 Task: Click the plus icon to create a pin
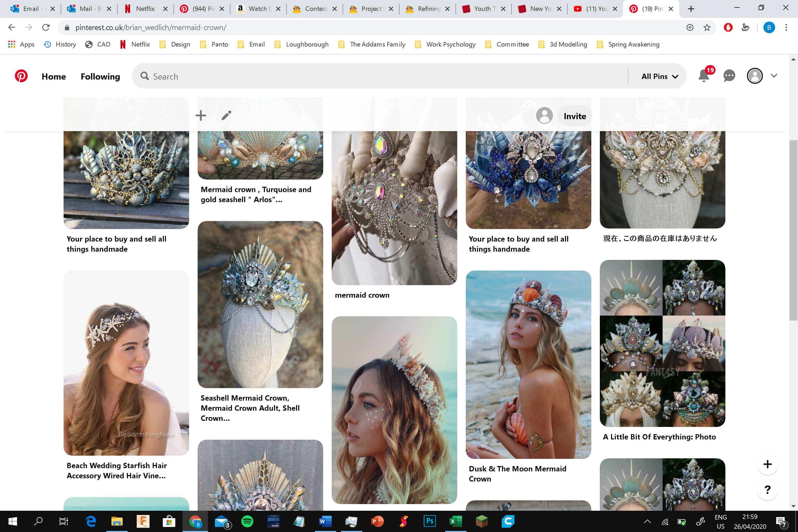click(201, 115)
